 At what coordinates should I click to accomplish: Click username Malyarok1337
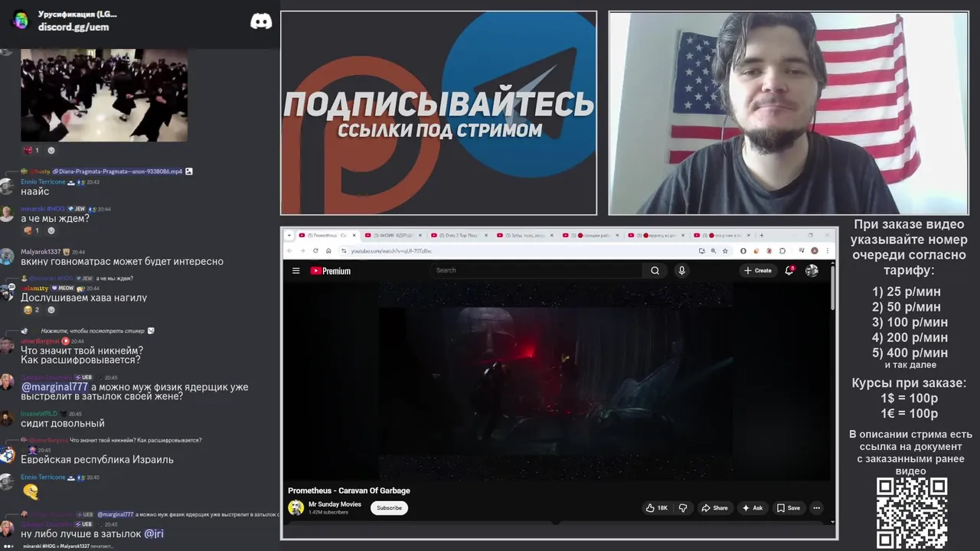(41, 252)
